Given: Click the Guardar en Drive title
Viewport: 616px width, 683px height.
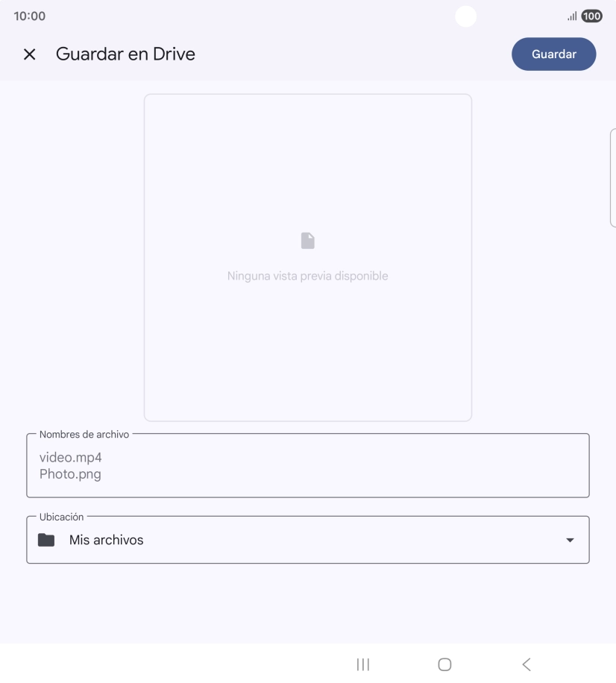Looking at the screenshot, I should click(x=125, y=54).
